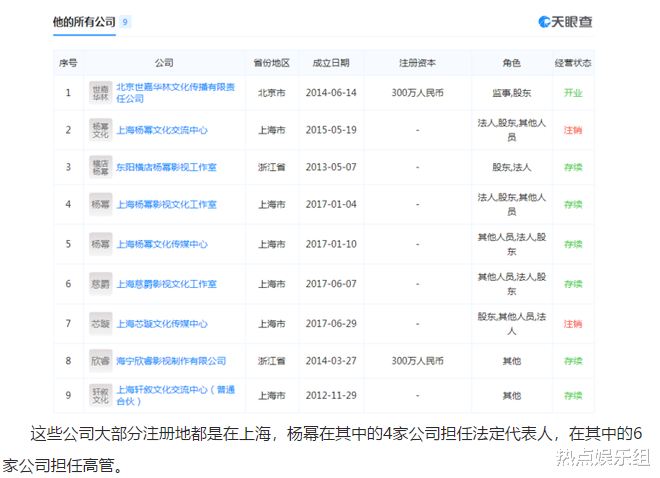Click the 监事,股东 role cell
Image resolution: width=660 pixels, height=478 pixels.
[512, 93]
